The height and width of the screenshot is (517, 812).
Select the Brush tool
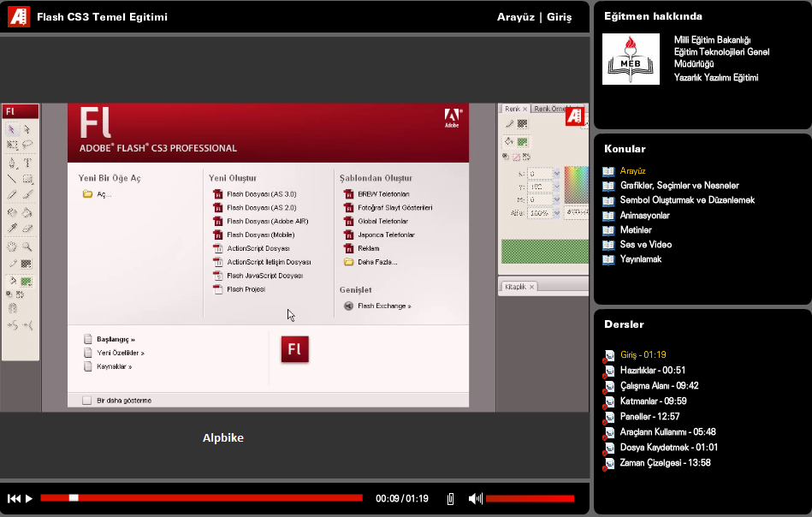27,195
